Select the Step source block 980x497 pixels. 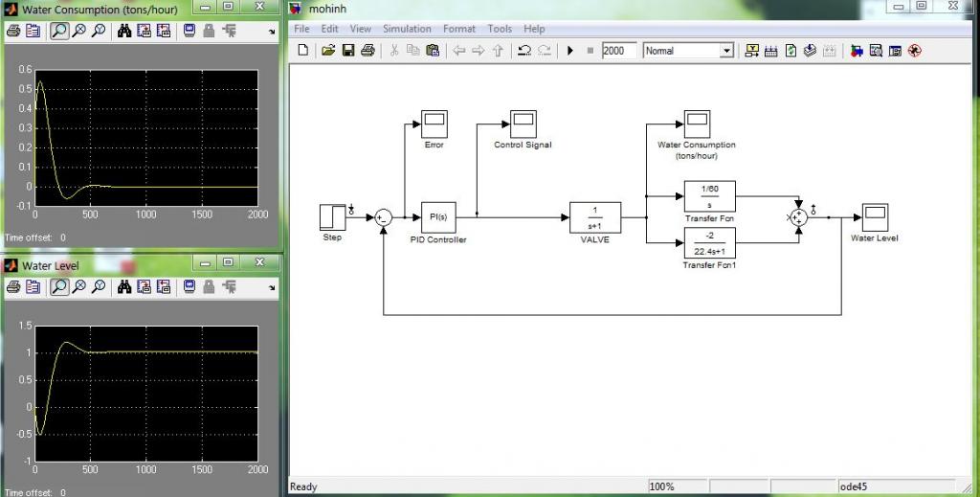[332, 217]
